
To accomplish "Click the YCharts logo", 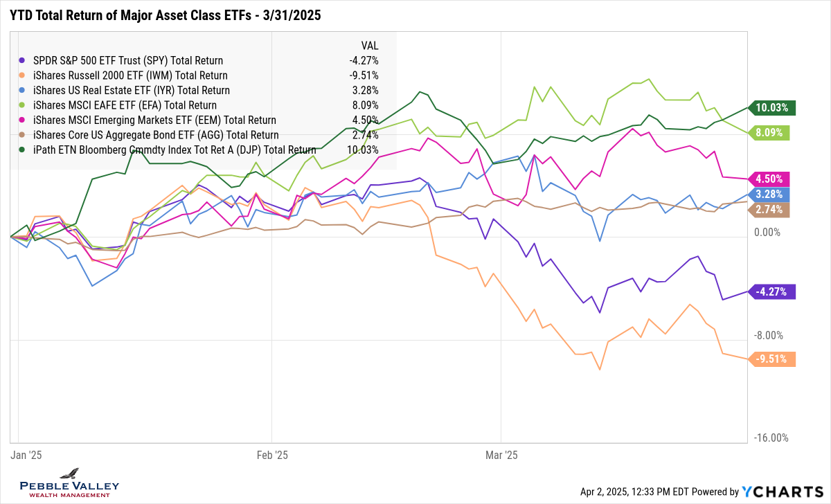I will coord(782,492).
